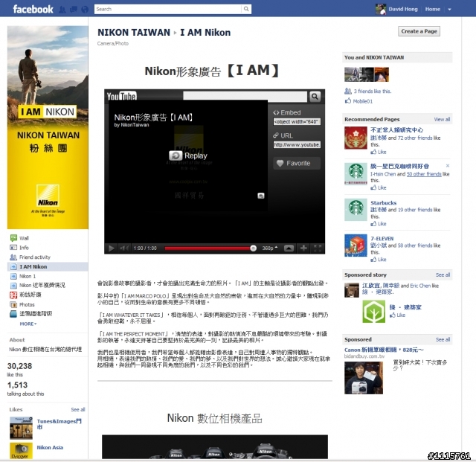Open messages icon in header
This screenshot has height=462, width=476.
74,10
